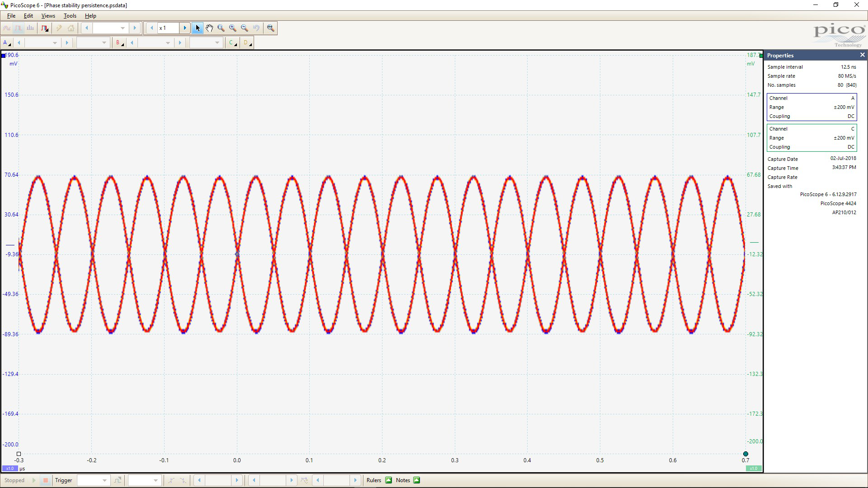Open the Help menu

(x=90, y=16)
